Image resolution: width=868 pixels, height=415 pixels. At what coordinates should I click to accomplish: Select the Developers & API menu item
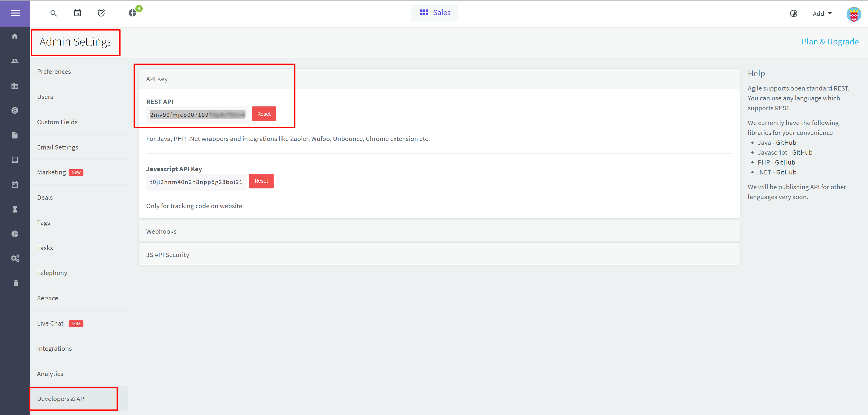click(x=60, y=398)
